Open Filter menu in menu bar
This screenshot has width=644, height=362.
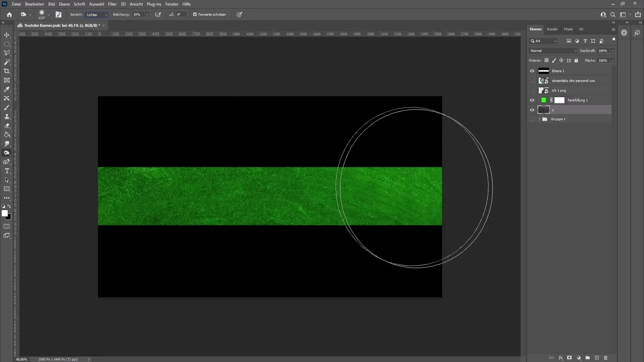pyautogui.click(x=112, y=4)
